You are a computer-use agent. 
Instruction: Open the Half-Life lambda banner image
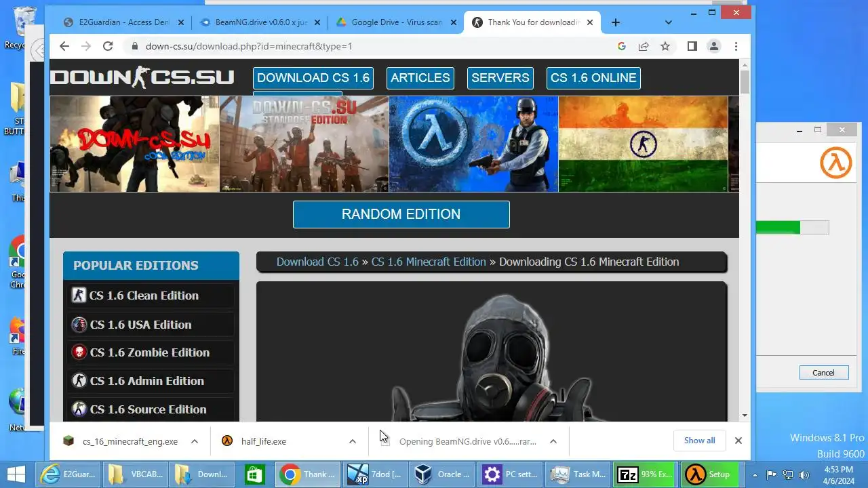click(x=473, y=144)
